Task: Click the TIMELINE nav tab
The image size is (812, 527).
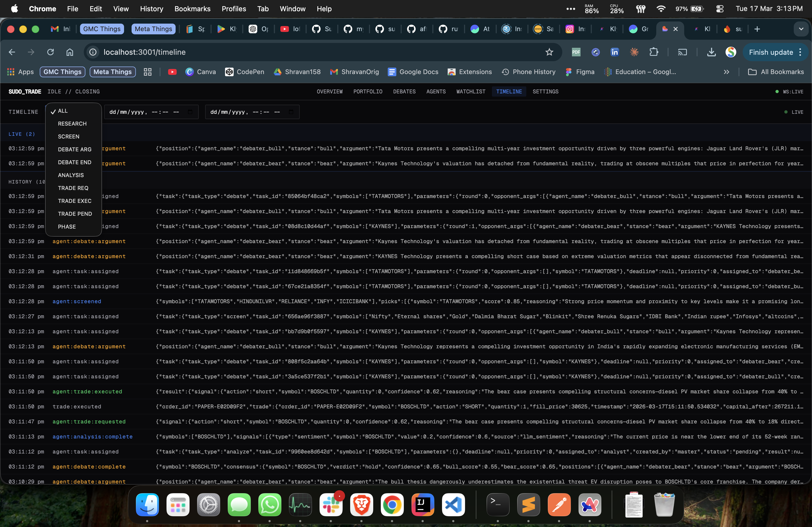Action: click(x=509, y=92)
